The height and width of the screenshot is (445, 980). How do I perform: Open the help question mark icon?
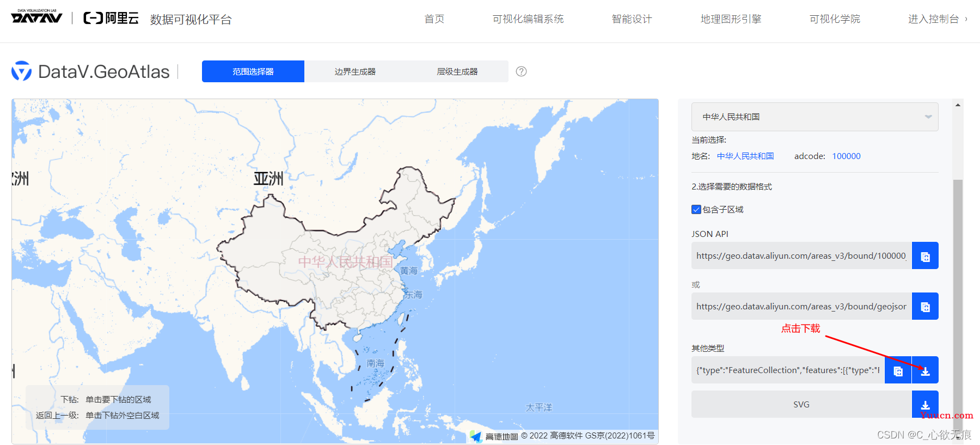point(521,71)
